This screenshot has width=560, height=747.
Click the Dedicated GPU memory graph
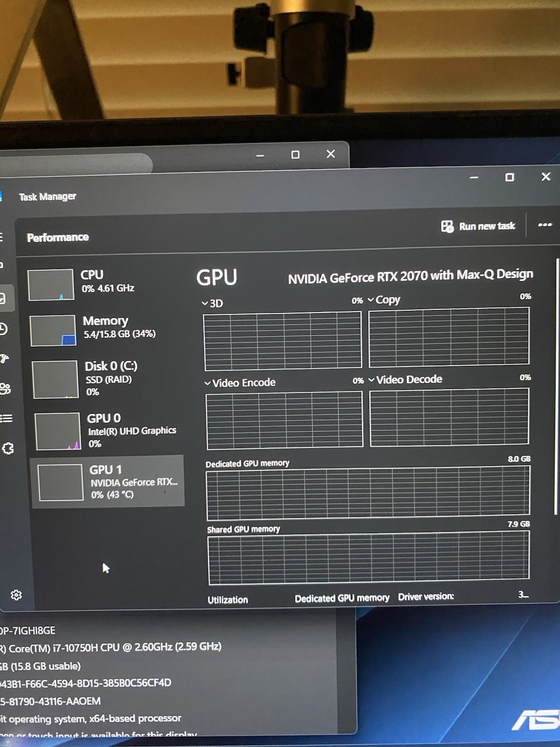coord(368,493)
